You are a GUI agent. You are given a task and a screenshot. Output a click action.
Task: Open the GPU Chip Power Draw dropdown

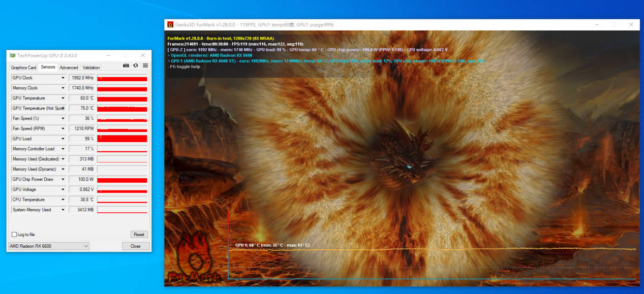pos(63,179)
